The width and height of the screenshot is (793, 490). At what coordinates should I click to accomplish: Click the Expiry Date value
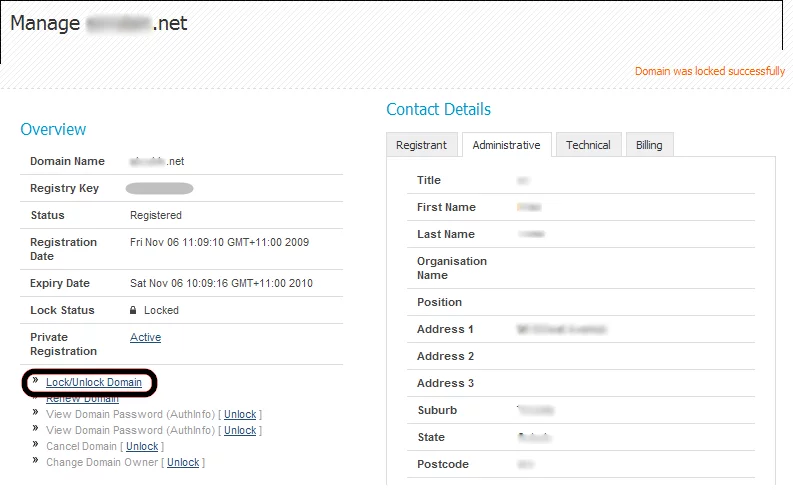pyautogui.click(x=221, y=283)
